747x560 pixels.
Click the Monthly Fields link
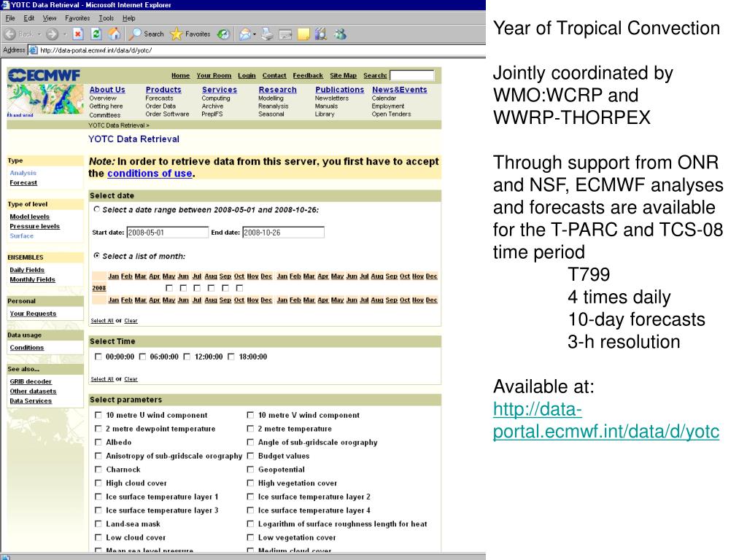[32, 280]
